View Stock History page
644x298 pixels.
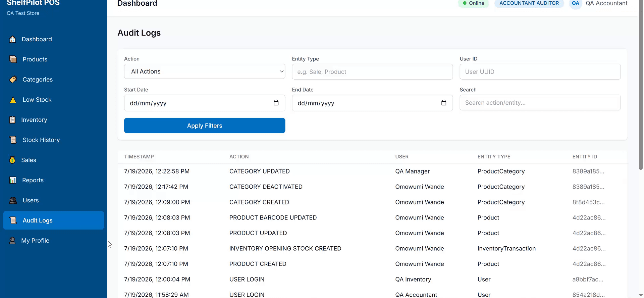click(x=54, y=140)
